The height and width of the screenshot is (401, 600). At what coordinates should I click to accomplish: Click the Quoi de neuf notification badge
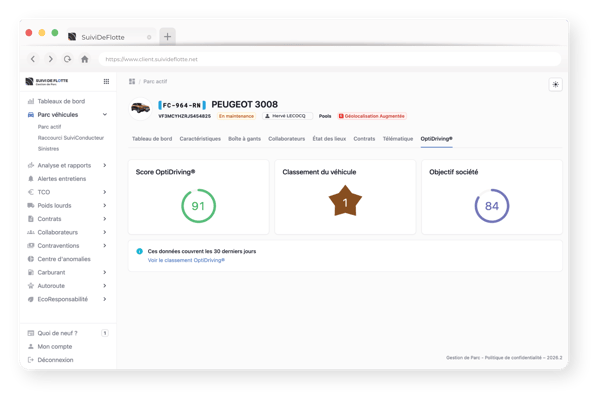coord(105,333)
